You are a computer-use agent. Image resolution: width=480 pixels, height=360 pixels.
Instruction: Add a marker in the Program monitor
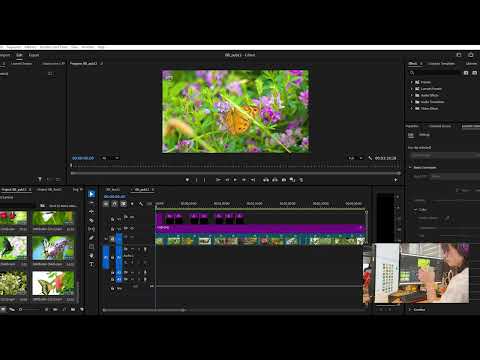pos(187,180)
